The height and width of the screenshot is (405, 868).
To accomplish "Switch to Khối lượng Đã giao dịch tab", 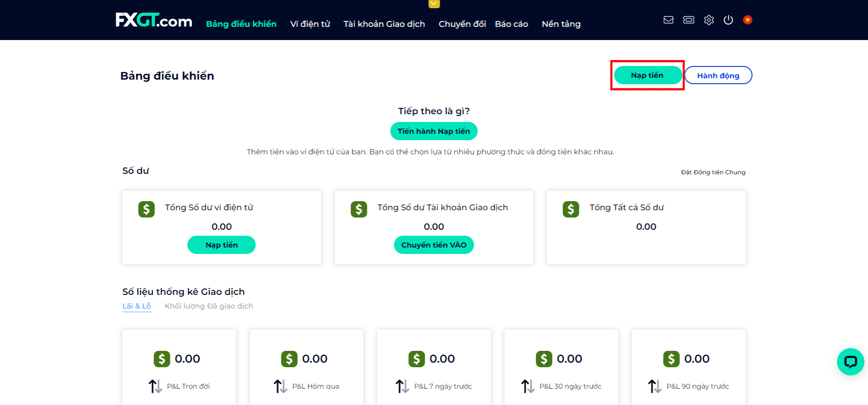I will [208, 306].
